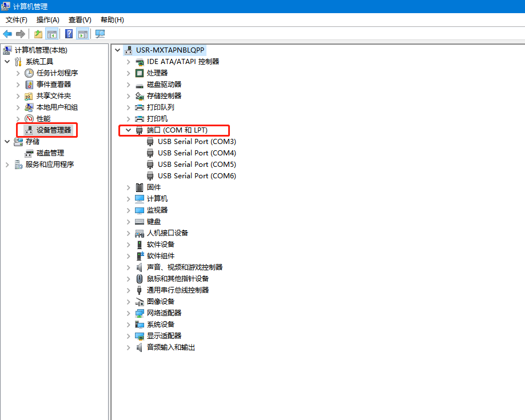Click the imaging devices camera icon
Viewport: 525px width, 420px height.
tap(140, 302)
